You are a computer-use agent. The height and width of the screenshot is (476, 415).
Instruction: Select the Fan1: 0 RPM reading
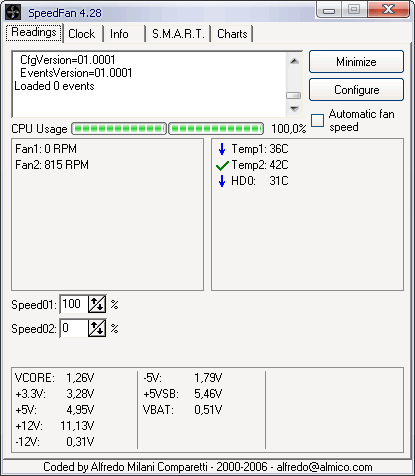(x=46, y=149)
